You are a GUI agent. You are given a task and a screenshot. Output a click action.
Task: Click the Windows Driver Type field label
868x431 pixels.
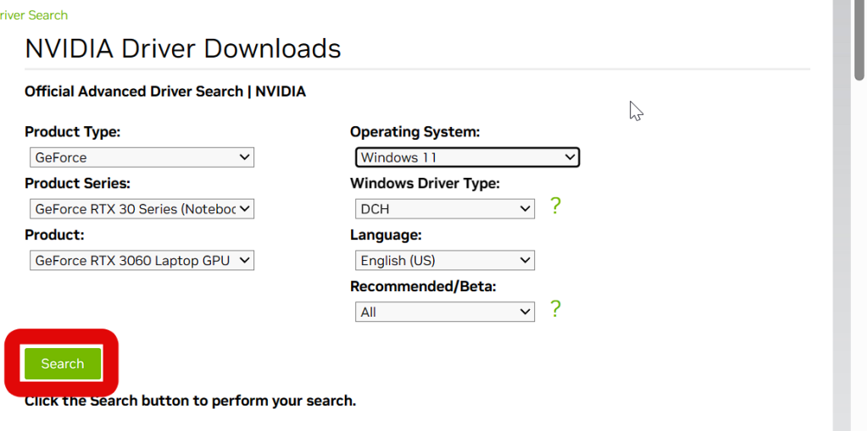tap(425, 184)
